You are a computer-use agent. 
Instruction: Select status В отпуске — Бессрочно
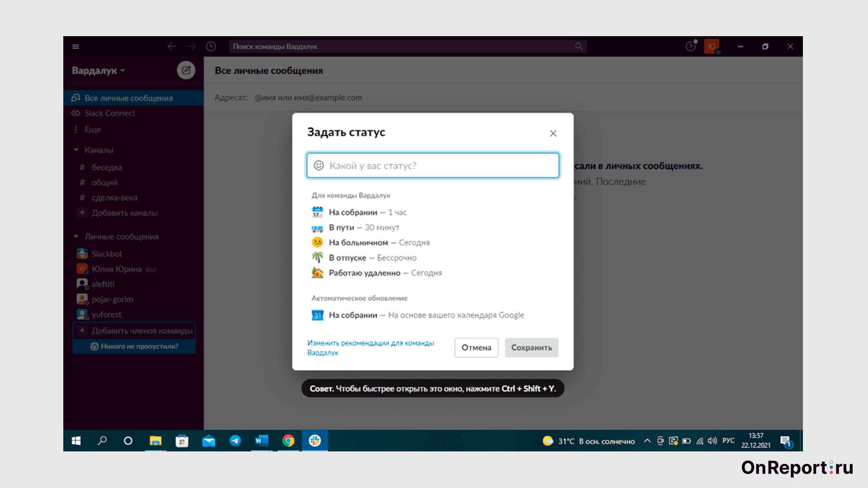[364, 258]
